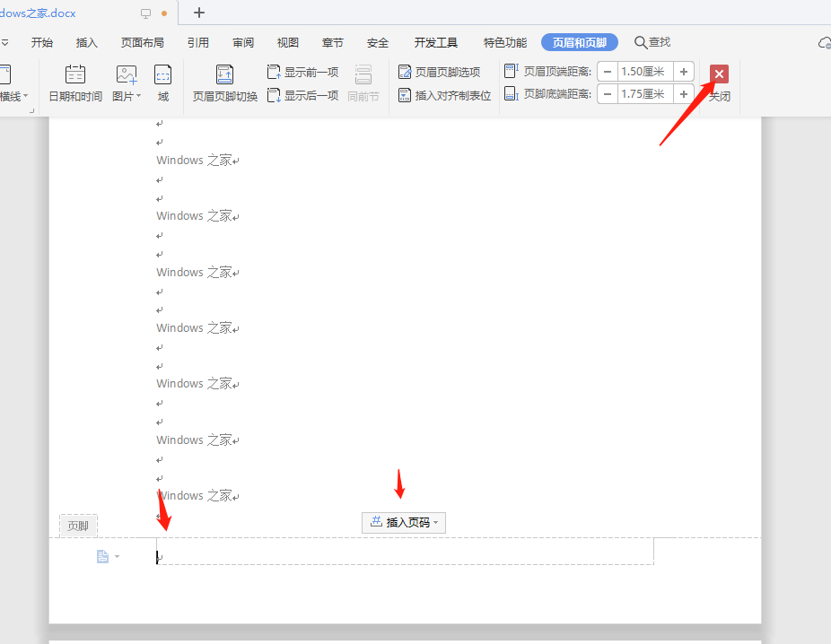The image size is (831, 644).
Task: Click 插入对齐制表位 alignment tab button
Action: tap(444, 95)
